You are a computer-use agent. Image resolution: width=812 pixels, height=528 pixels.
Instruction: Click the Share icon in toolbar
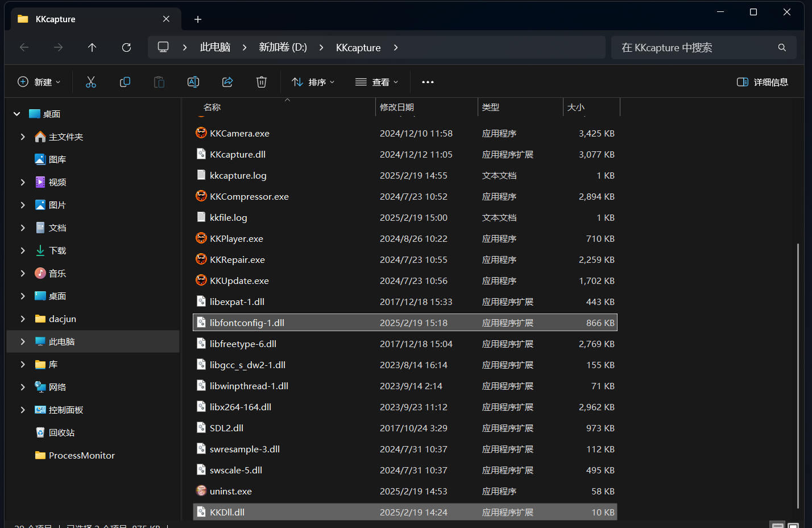coord(227,82)
